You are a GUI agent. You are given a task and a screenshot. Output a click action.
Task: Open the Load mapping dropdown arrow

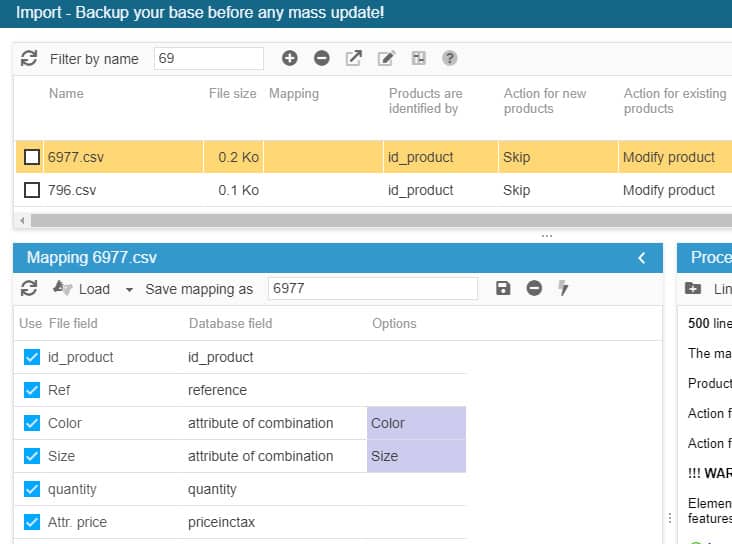pyautogui.click(x=129, y=290)
